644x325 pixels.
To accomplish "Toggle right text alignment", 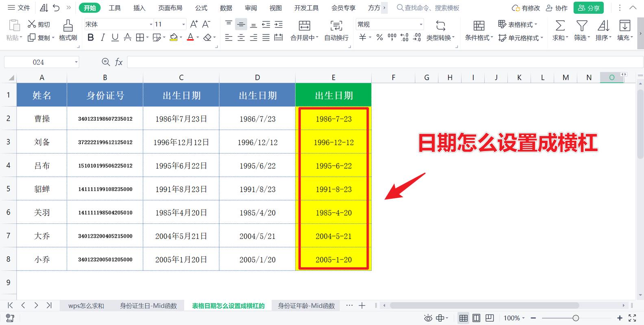I will click(x=254, y=38).
